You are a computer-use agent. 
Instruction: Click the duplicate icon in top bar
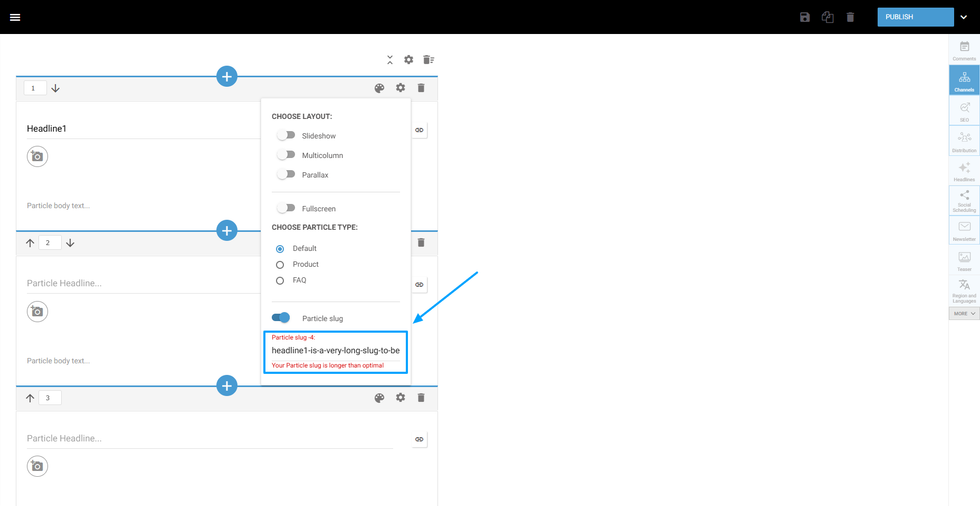coord(828,17)
